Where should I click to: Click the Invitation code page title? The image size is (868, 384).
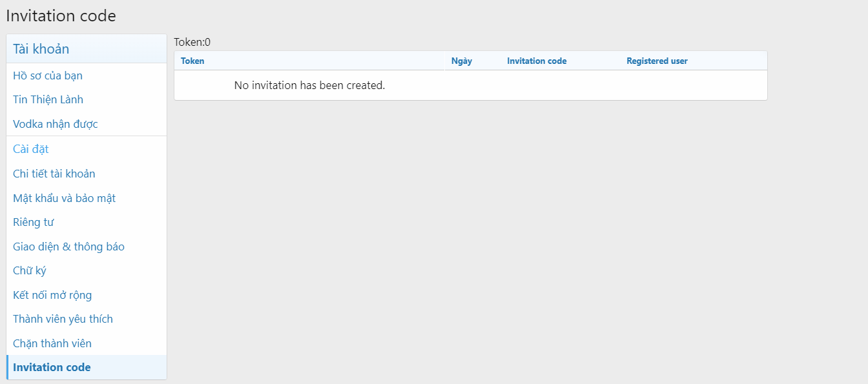[x=61, y=15]
